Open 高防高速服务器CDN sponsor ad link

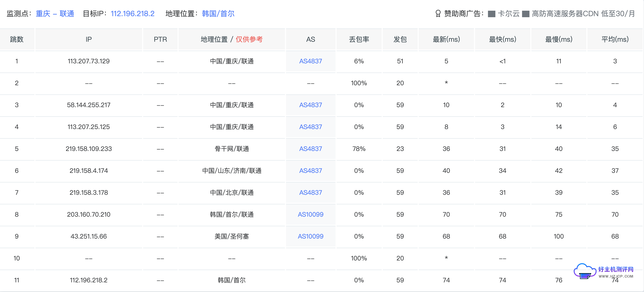[583, 14]
